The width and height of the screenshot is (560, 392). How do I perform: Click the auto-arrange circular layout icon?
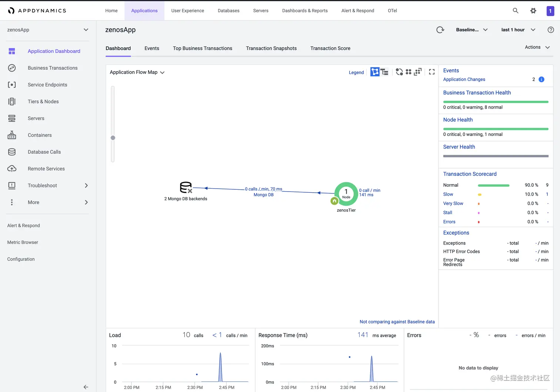pos(399,72)
